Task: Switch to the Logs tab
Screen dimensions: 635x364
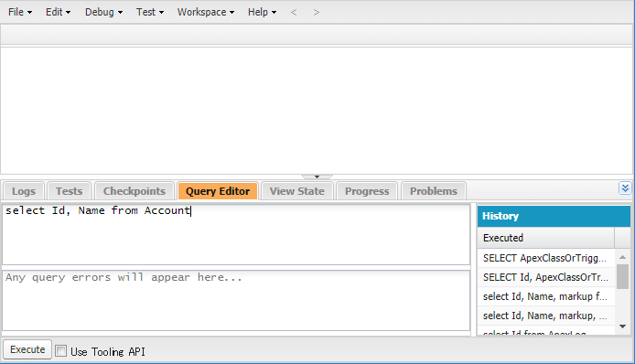Action: click(x=24, y=191)
